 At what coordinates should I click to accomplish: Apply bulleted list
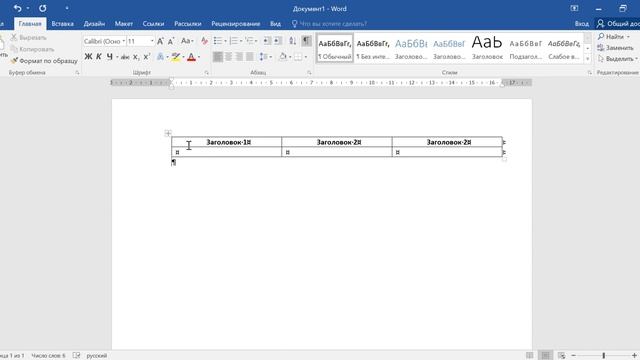coord(218,41)
